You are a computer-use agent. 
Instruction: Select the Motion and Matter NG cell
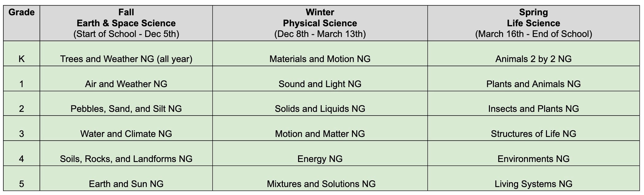pos(320,134)
